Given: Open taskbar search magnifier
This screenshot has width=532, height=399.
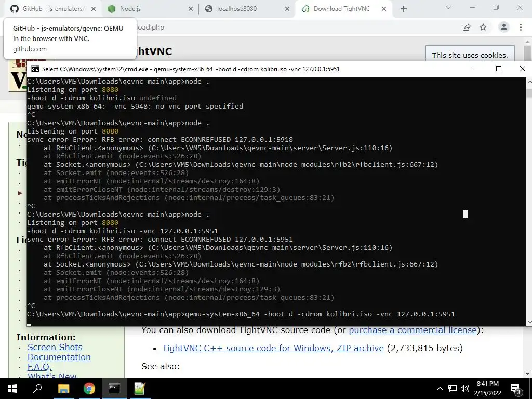Looking at the screenshot, I should (37, 389).
